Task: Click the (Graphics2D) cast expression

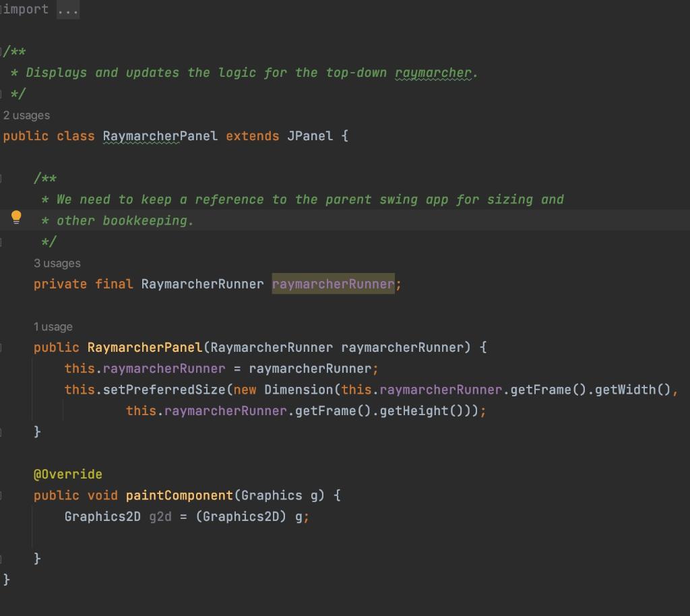Action: pyautogui.click(x=241, y=516)
